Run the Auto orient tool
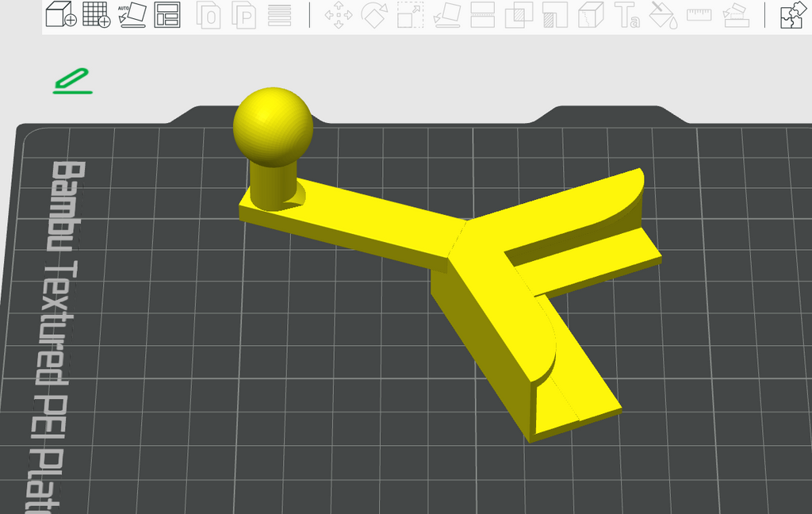Viewport: 812px width, 514px height. [132, 14]
